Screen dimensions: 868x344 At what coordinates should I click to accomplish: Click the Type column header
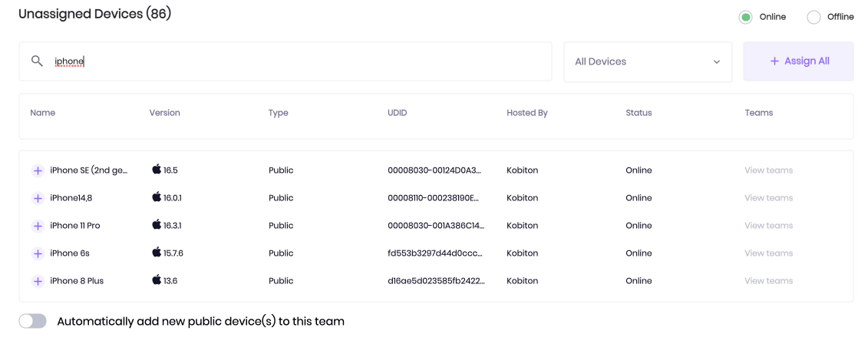point(279,113)
